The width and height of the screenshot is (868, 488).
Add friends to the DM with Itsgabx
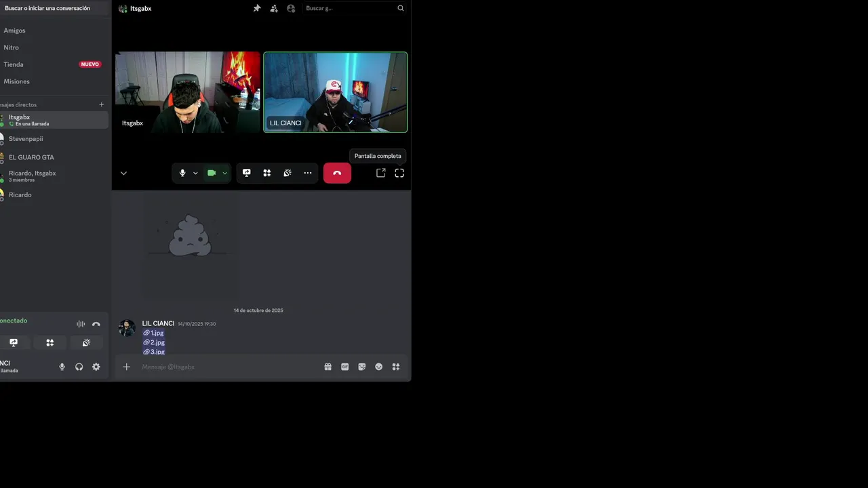(274, 8)
